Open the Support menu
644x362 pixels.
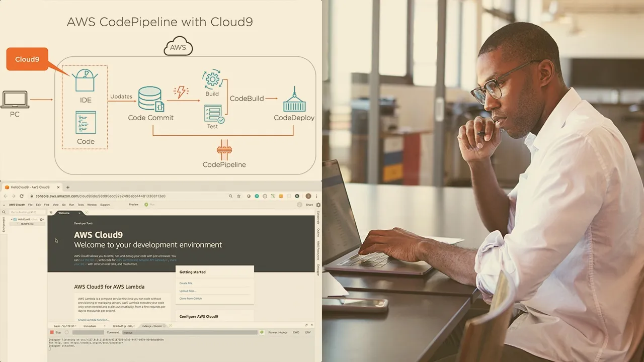[x=105, y=205]
